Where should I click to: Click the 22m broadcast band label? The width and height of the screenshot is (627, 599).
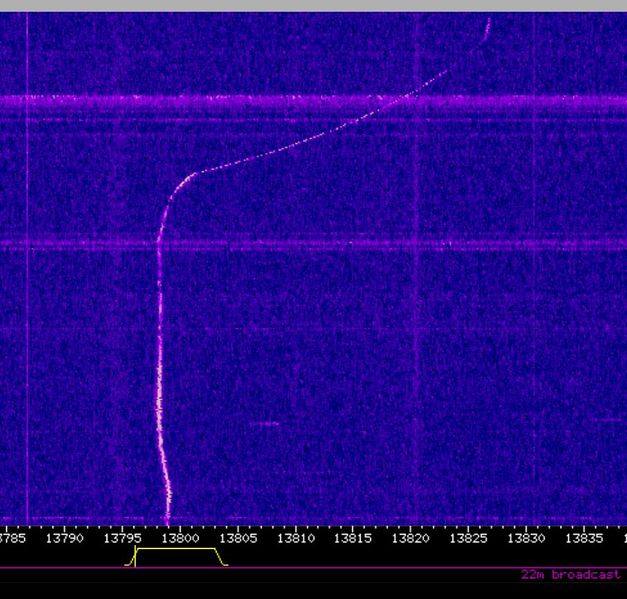(571, 575)
